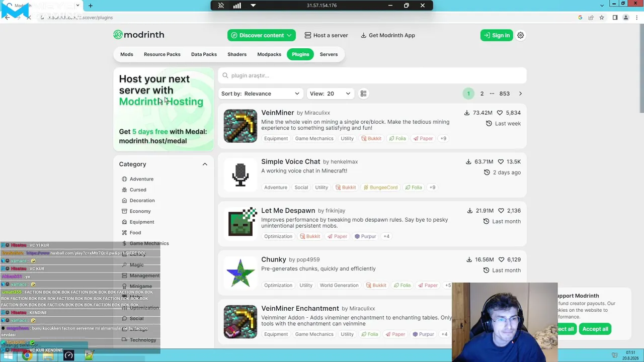Open the Simple Voice Chat project title
The width and height of the screenshot is (644, 362).
click(290, 161)
